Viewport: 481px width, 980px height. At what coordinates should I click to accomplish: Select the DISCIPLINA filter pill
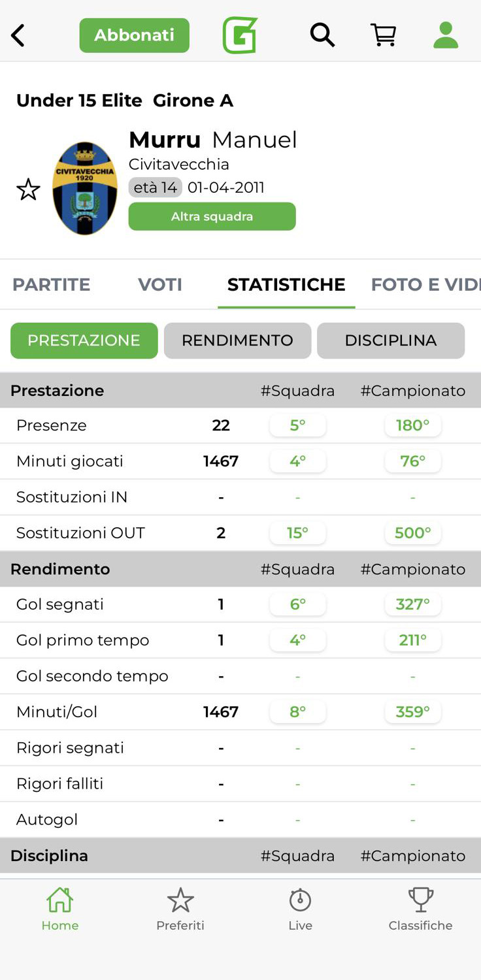point(390,340)
